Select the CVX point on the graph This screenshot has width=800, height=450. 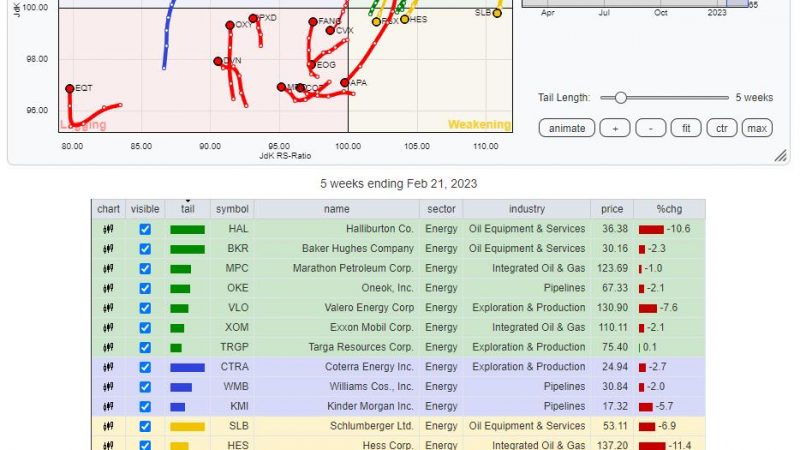(x=330, y=31)
